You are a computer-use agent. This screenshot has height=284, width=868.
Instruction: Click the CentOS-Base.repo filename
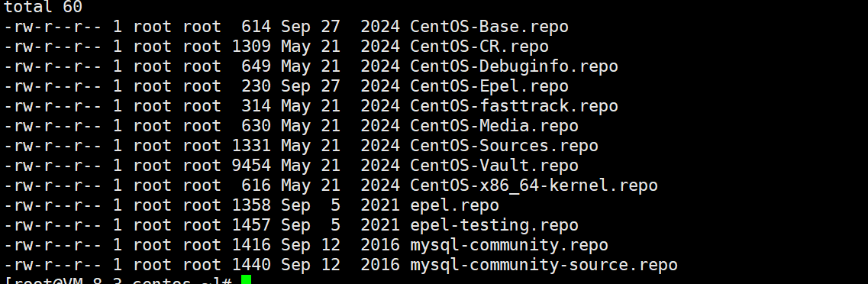pos(489,27)
